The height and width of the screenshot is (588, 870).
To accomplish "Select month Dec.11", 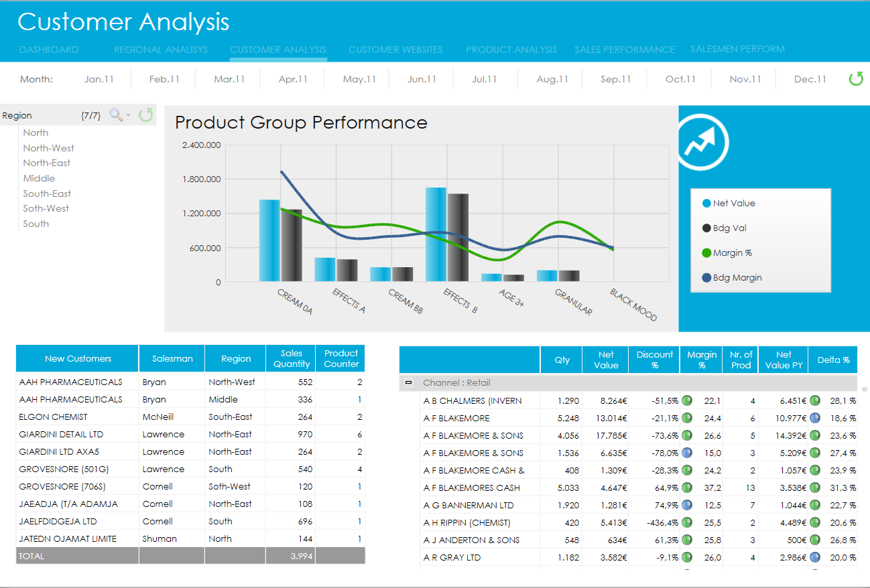I will point(810,79).
